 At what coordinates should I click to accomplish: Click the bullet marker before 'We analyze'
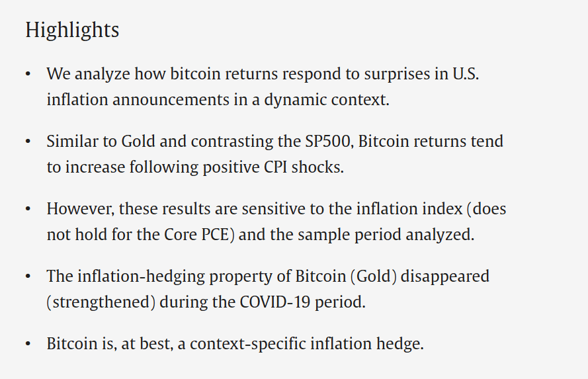click(x=28, y=74)
